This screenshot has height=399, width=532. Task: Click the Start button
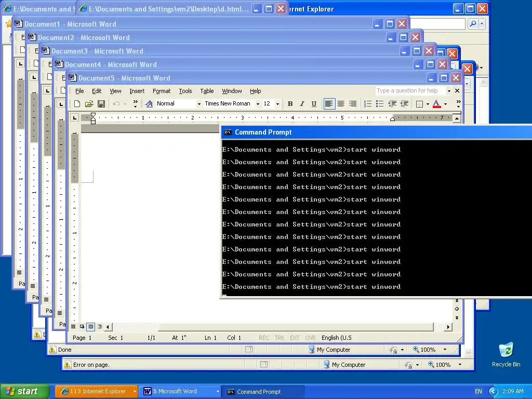point(24,391)
